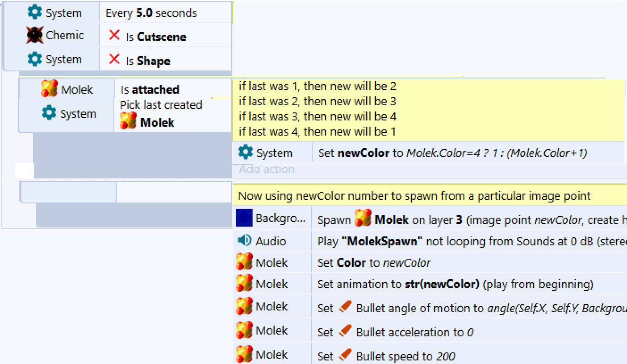
Task: Click the Molek icon in Spawn action
Action: click(363, 219)
